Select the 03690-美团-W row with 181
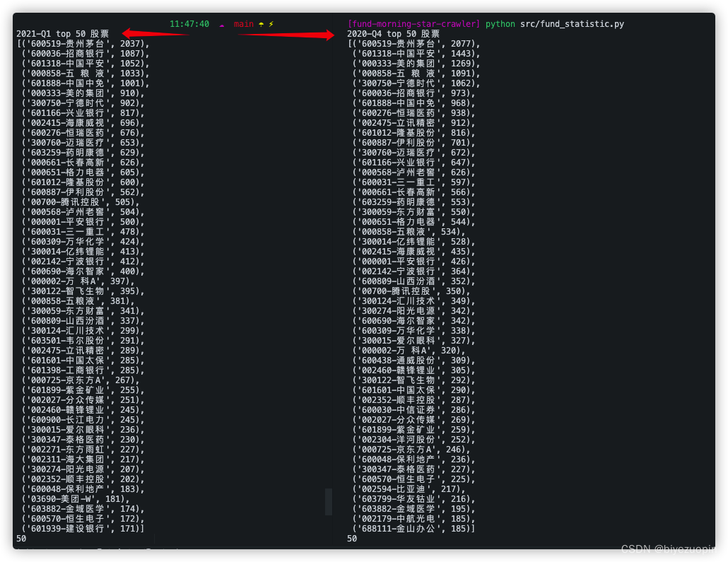The image size is (728, 562). click(76, 499)
